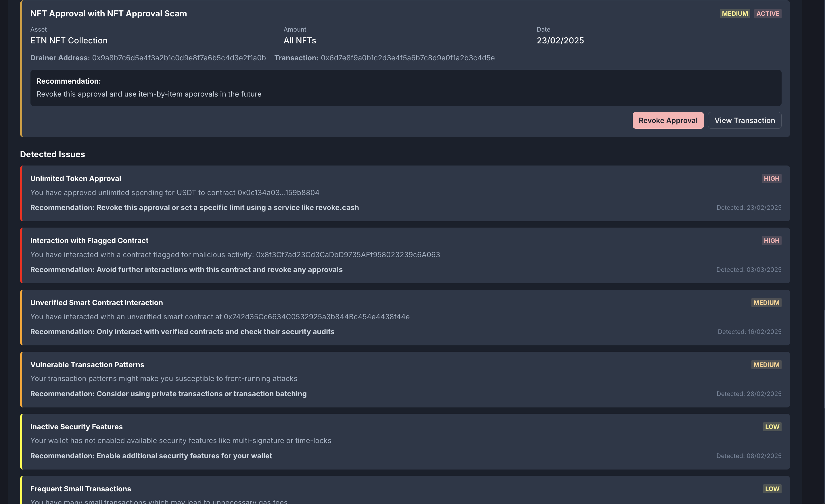Click the MEDIUM badge on NFT Approval
Screen dimensions: 825x504
pos(735,14)
